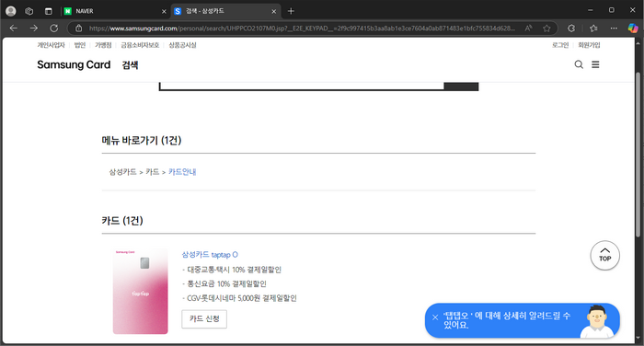Maximize the browser window
The image size is (644, 346).
[612, 10]
